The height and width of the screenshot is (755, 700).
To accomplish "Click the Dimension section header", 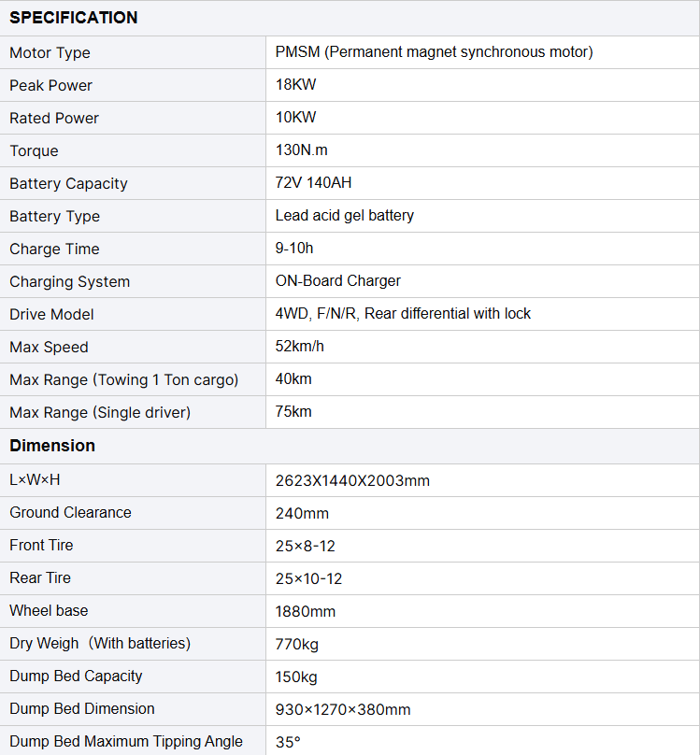I will [x=52, y=446].
